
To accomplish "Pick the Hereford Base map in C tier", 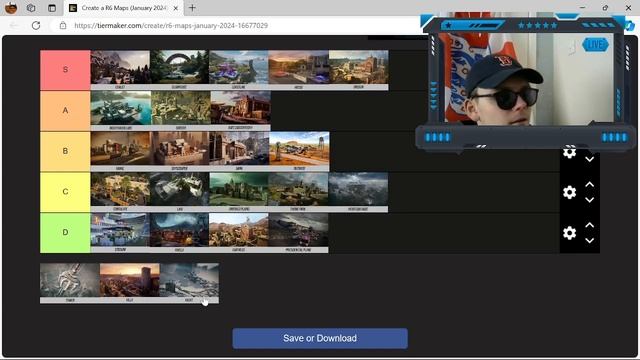I will click(358, 192).
